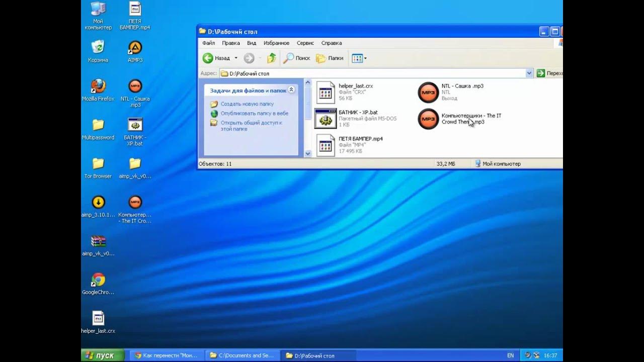Select the aimp_vk_v0... folder on desktop

point(135,168)
